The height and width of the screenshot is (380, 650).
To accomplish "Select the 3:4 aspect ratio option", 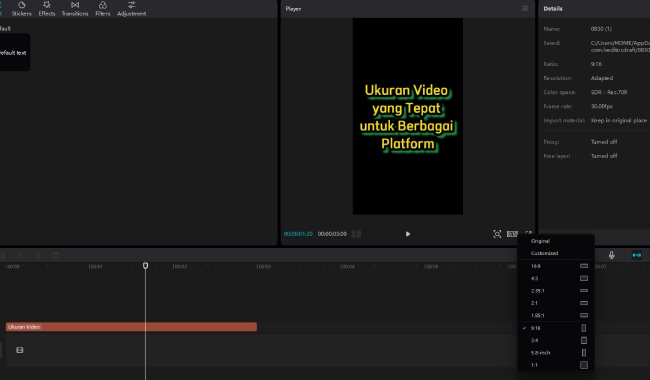I will click(556, 340).
